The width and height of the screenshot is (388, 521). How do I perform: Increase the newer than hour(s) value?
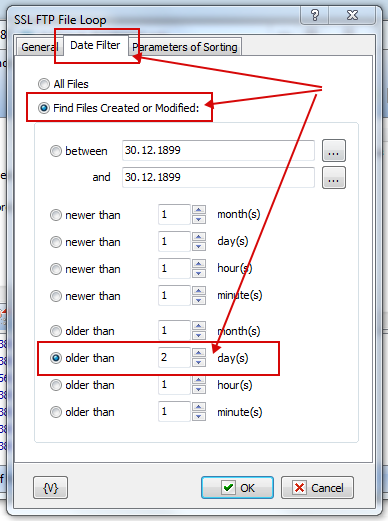(x=199, y=264)
